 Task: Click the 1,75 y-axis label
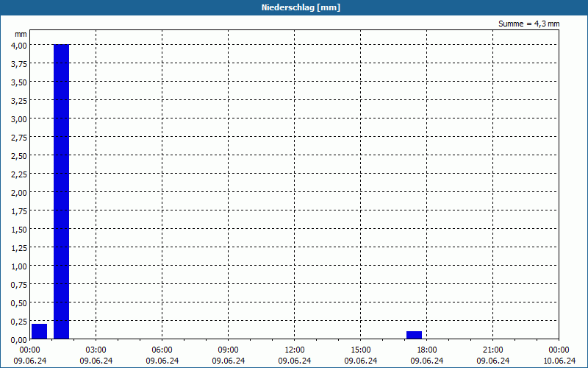(19, 211)
